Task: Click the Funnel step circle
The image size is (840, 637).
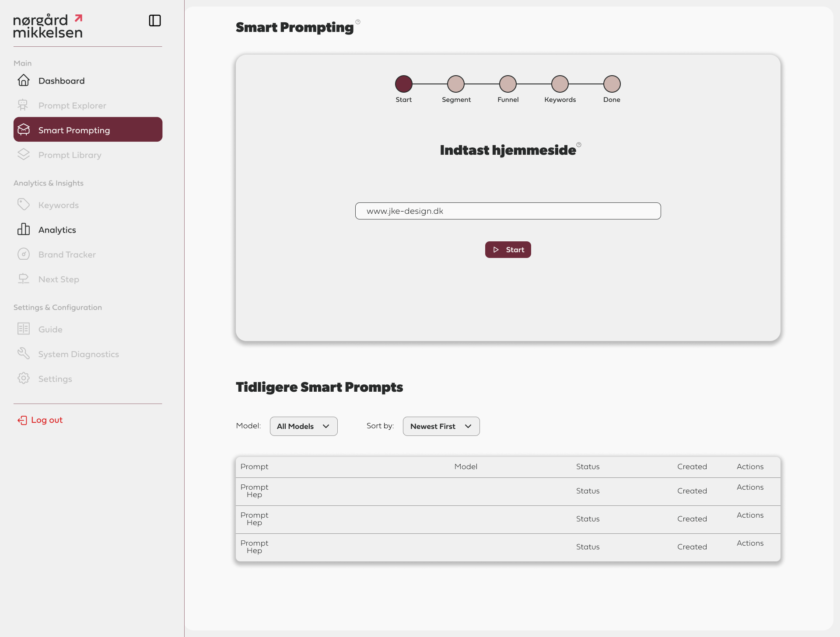Action: tap(508, 84)
